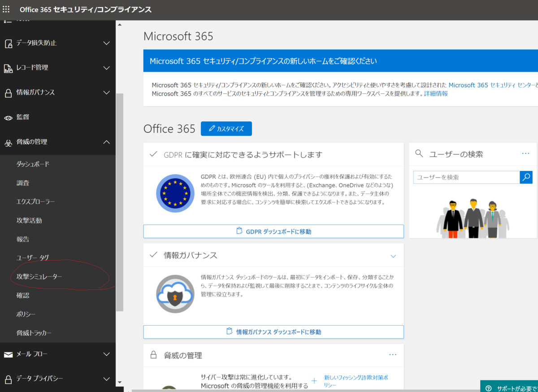Click the データ プライバシー lock icon
This screenshot has width=538, height=392.
tap(8, 379)
